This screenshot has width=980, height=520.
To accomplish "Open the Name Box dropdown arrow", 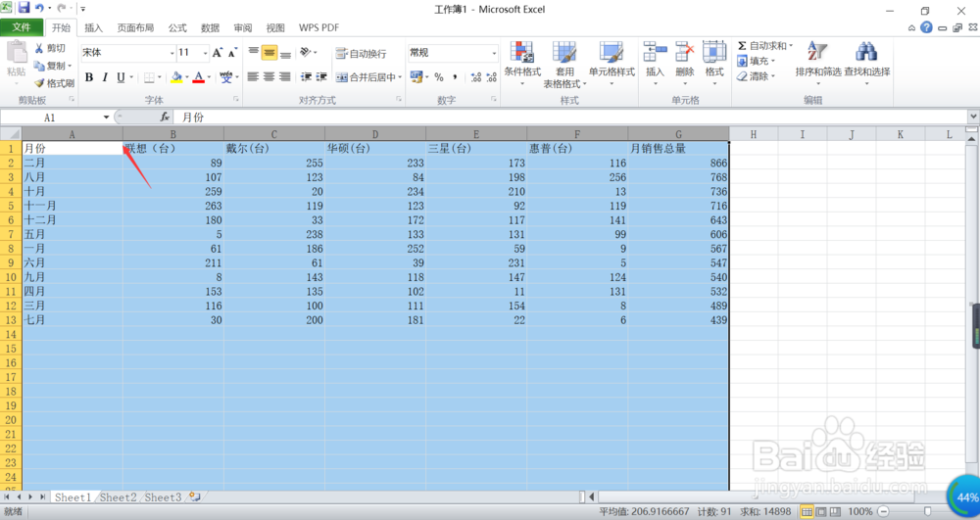I will point(106,118).
